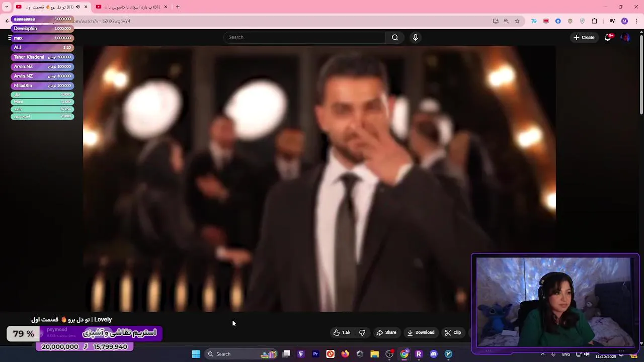Like the video with 1.6k likes
Image resolution: width=644 pixels, height=362 pixels.
342,332
